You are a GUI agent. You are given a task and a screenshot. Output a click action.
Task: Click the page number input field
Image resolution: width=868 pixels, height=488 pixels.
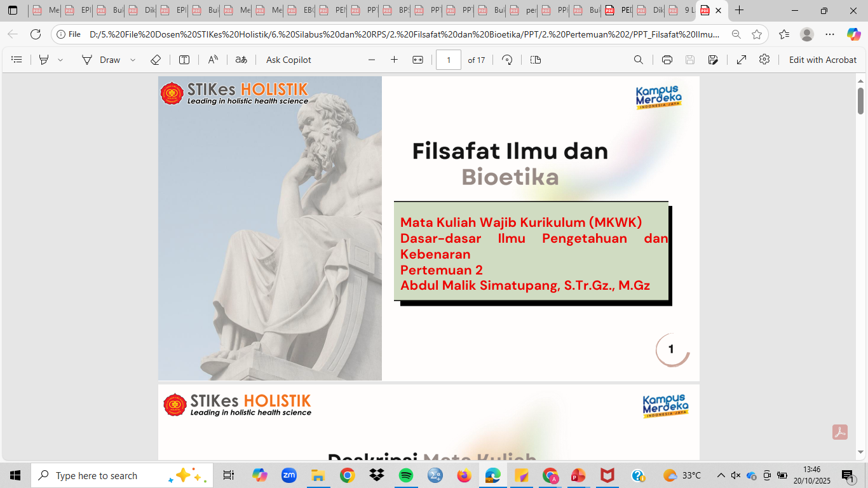pos(449,60)
